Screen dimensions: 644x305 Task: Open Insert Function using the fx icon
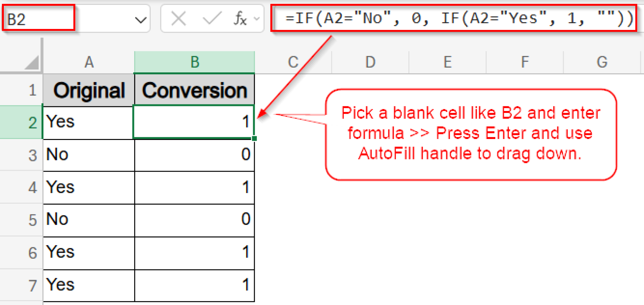click(240, 19)
